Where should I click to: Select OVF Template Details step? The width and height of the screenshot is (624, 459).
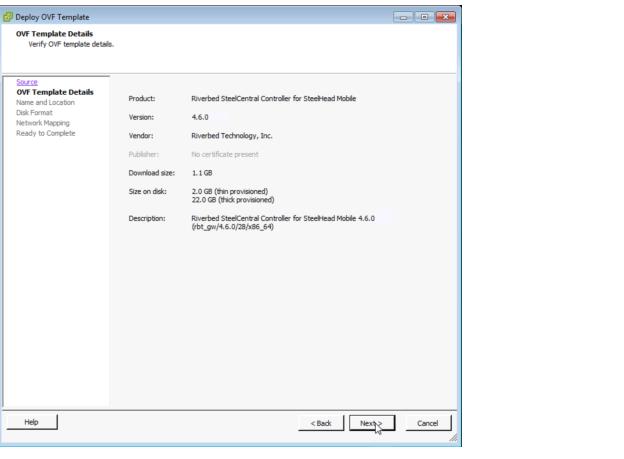click(x=55, y=92)
